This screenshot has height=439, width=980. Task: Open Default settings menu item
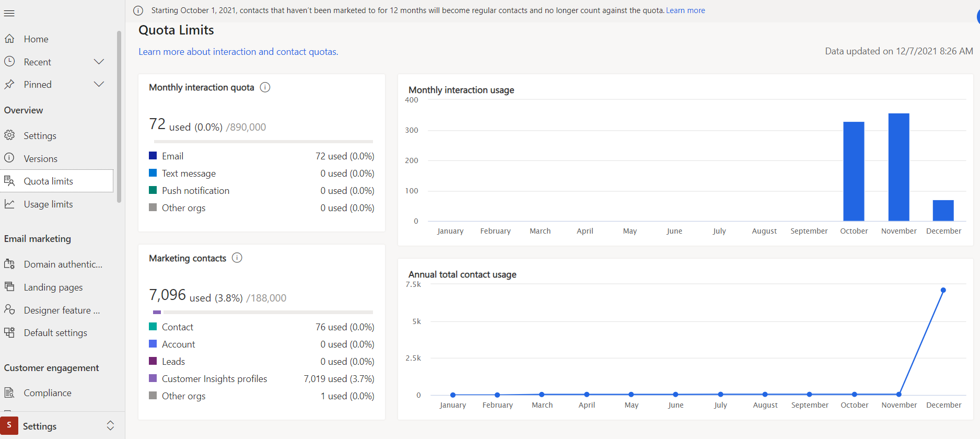55,333
